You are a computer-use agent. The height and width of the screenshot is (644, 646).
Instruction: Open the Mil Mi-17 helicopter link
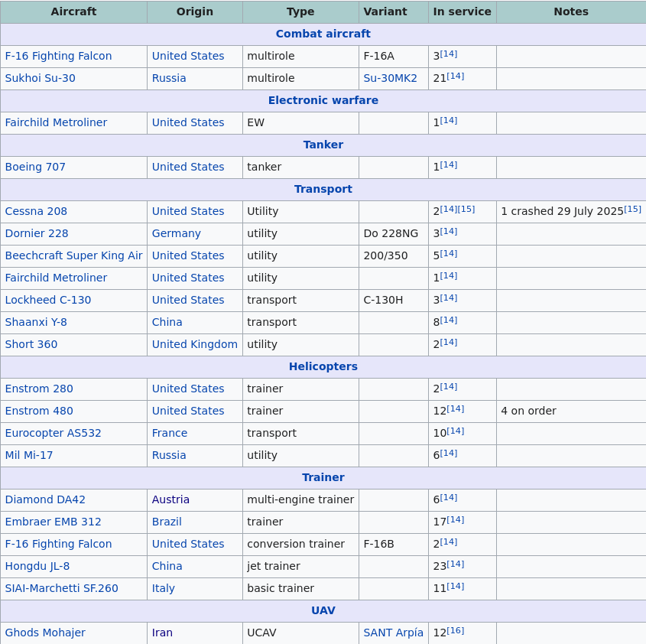[x=29, y=455]
